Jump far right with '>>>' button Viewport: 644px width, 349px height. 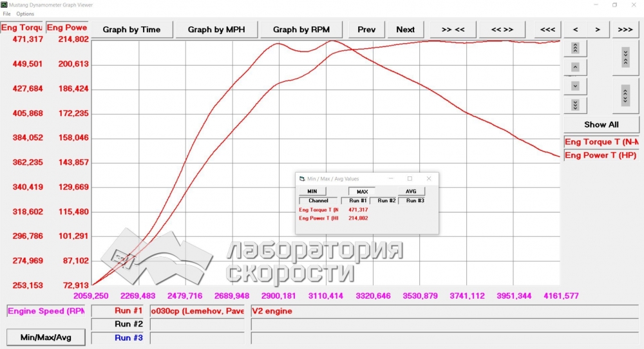pyautogui.click(x=625, y=30)
